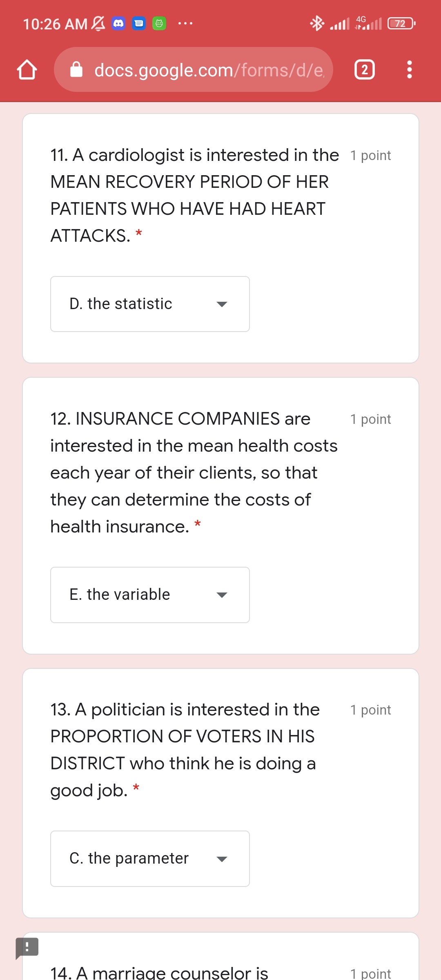Open the three-dot browser menu
Screen dimensions: 441x980
pos(409,70)
